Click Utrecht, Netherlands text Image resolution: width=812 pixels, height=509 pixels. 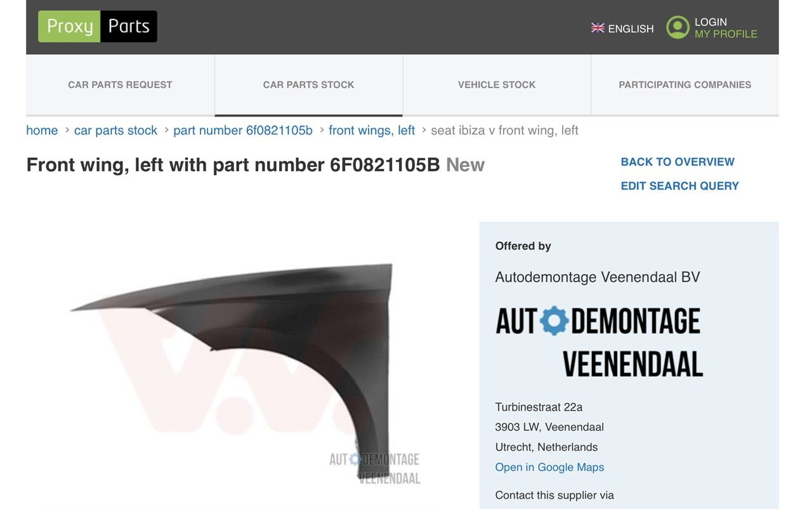point(546,447)
